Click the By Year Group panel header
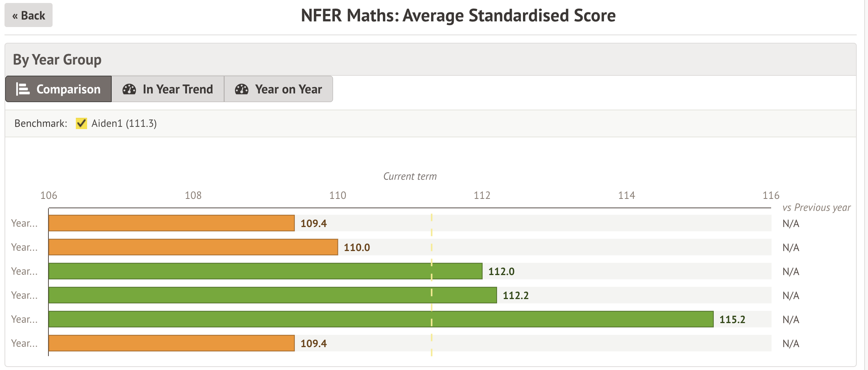The width and height of the screenshot is (868, 370). (57, 60)
